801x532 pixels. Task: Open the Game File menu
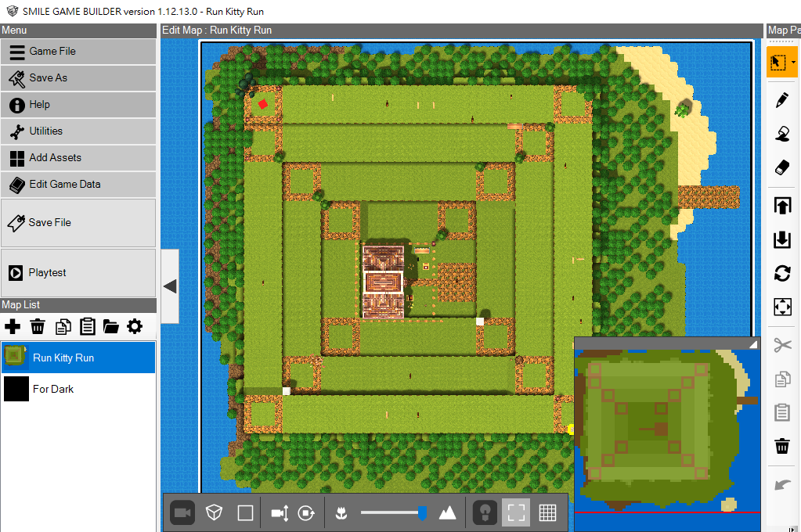[78, 52]
